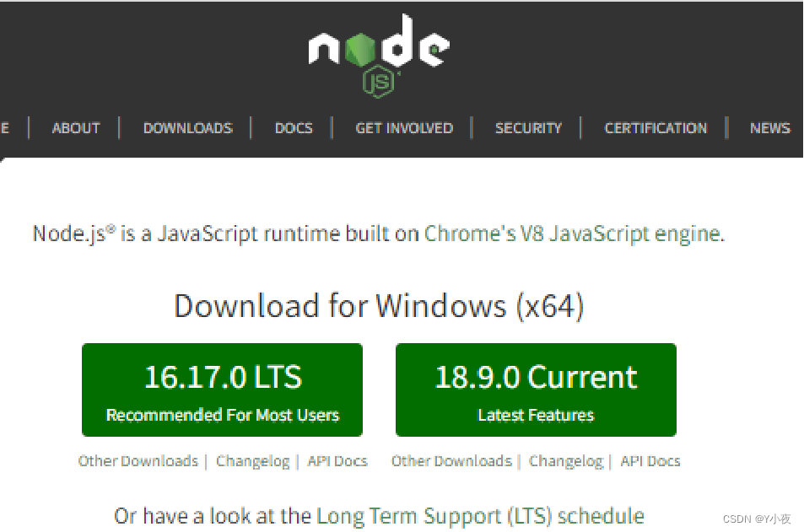
Task: Open the SECURITY page
Action: click(x=528, y=127)
